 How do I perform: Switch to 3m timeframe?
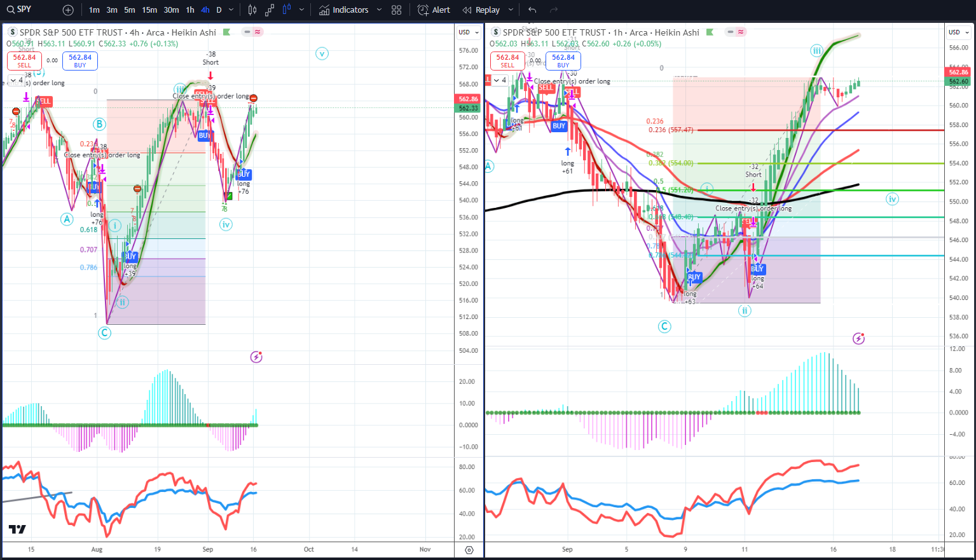(112, 10)
